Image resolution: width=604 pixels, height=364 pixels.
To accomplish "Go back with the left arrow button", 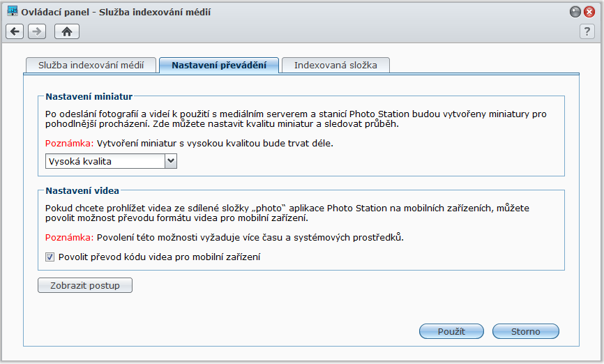I will [x=15, y=31].
